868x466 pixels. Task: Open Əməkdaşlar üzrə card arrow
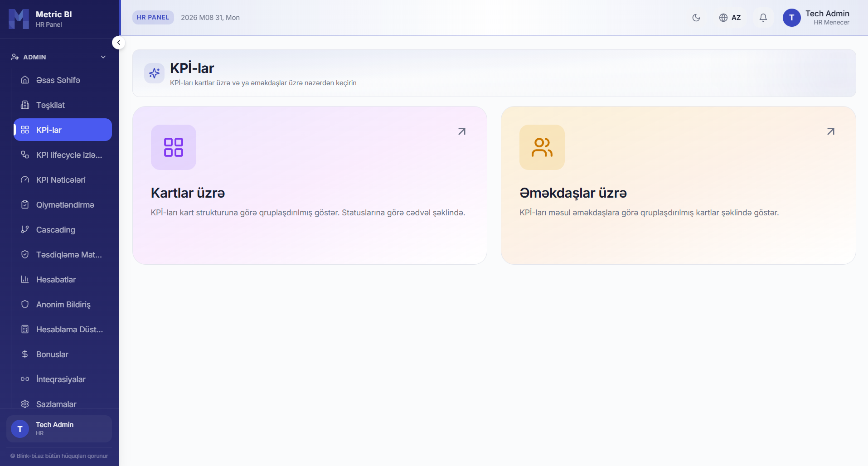pyautogui.click(x=830, y=131)
